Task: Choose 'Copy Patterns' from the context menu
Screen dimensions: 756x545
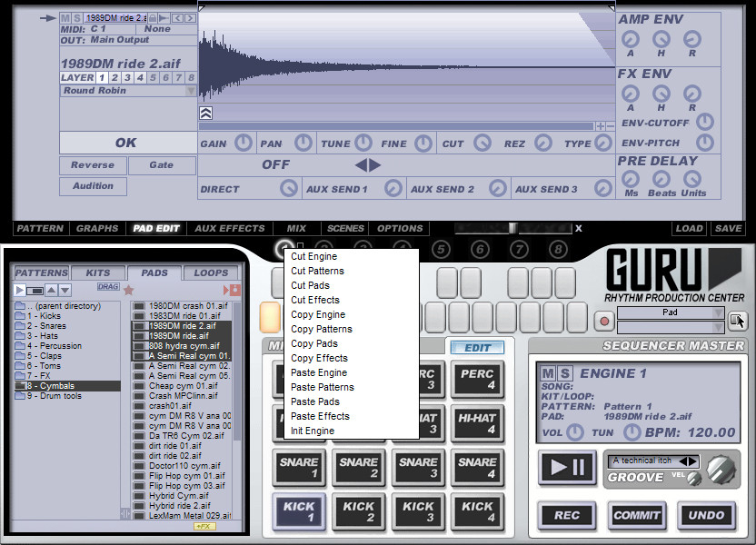Action: pos(322,329)
